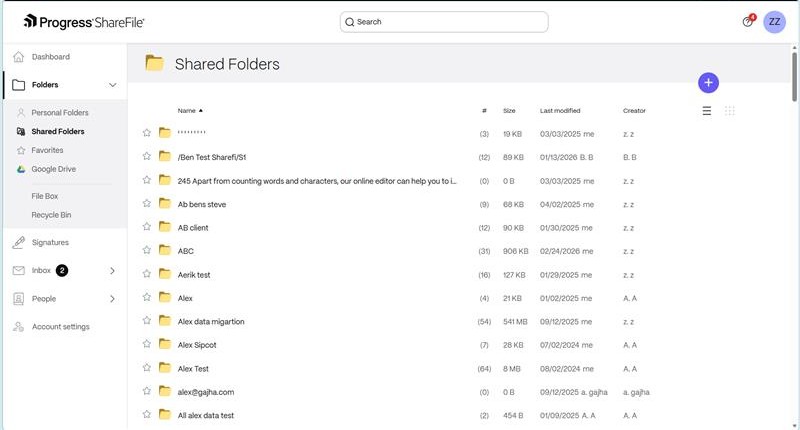Open the /Ben Test Sharefi/St folder

tap(212, 157)
